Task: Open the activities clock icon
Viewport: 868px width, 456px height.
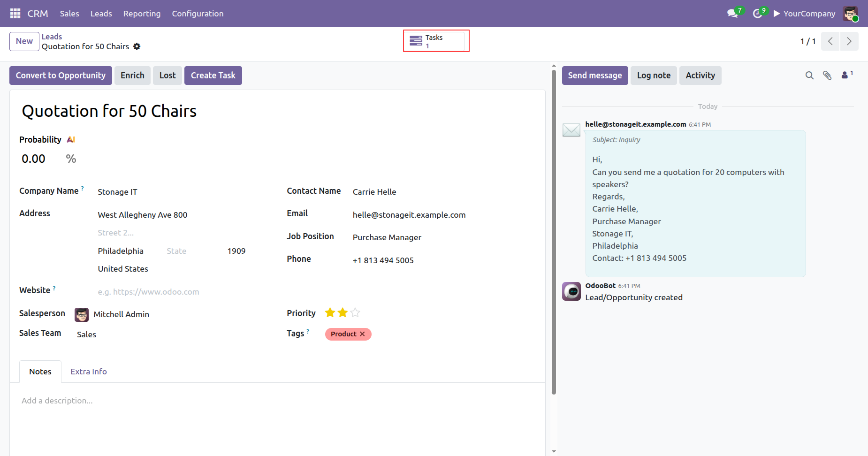Action: (x=757, y=13)
